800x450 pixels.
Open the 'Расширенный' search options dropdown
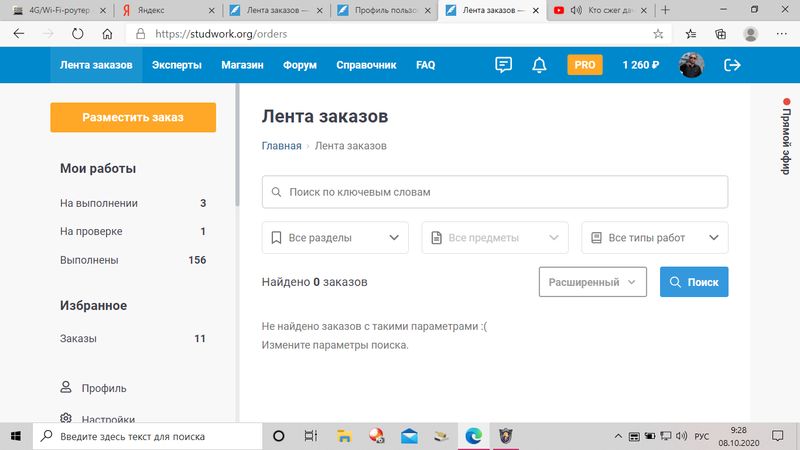coord(592,282)
